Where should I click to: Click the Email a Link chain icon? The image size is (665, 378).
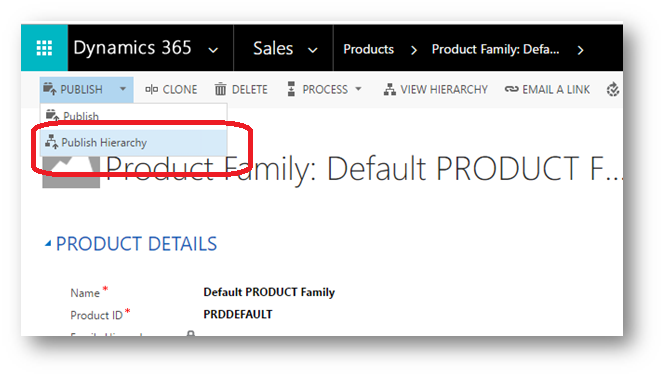coord(511,89)
